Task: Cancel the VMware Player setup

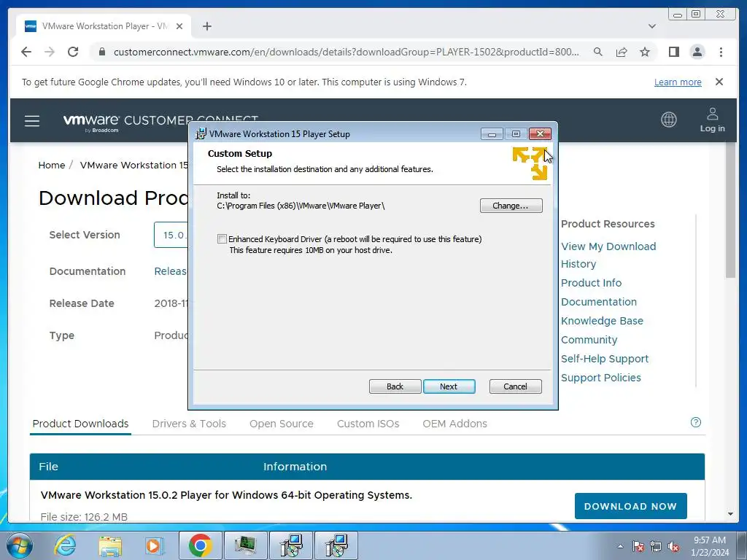Action: (x=516, y=386)
